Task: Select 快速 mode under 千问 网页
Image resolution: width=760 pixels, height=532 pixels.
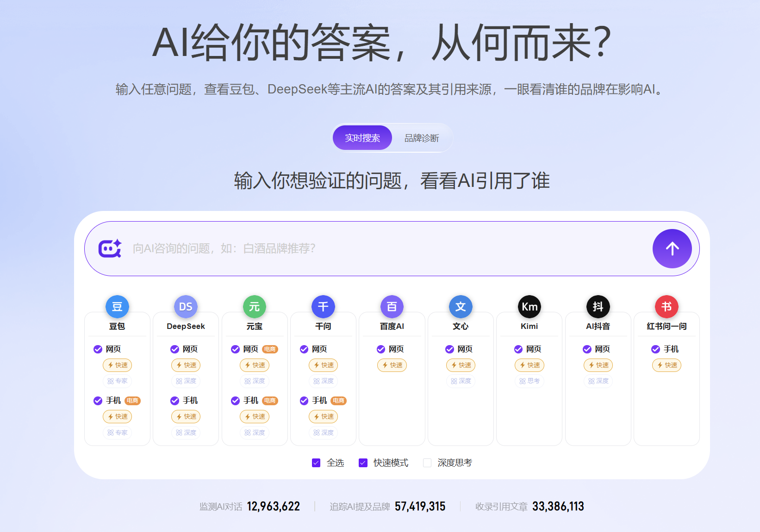Action: tap(323, 365)
